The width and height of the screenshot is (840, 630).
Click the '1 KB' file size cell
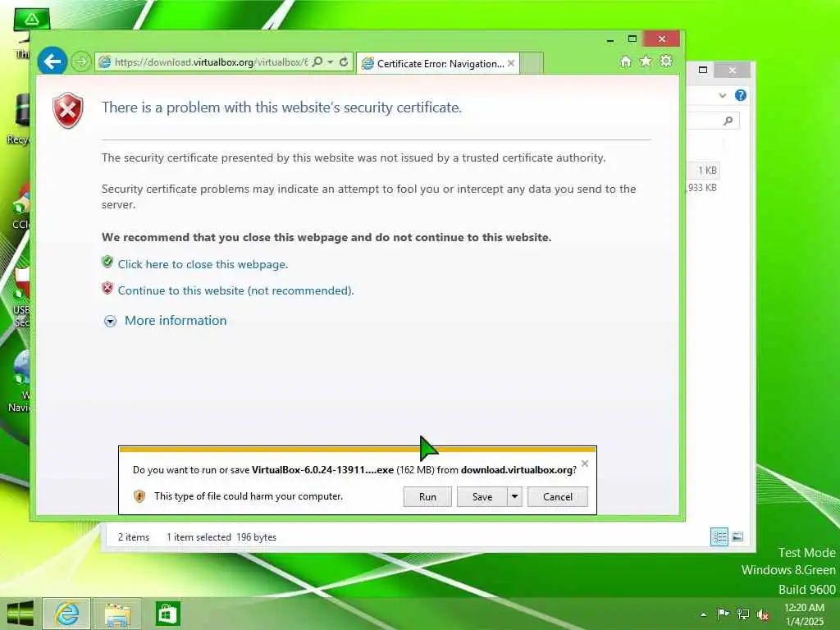click(707, 171)
